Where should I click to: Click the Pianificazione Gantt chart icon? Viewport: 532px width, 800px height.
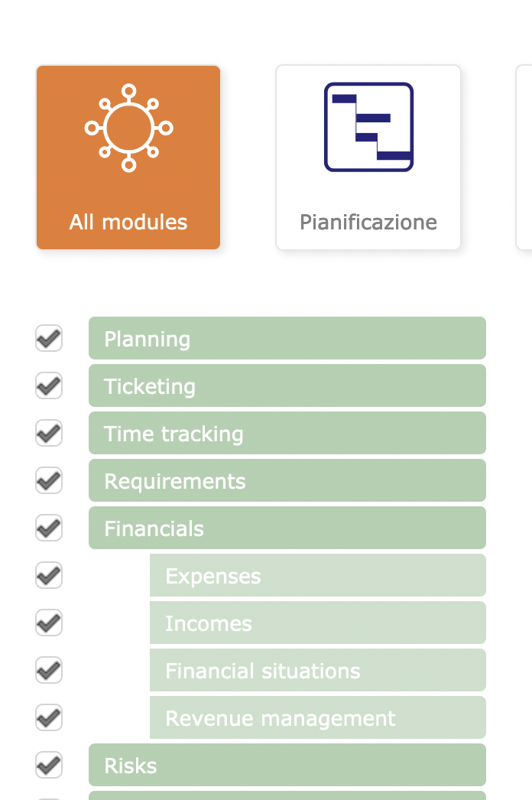point(368,127)
